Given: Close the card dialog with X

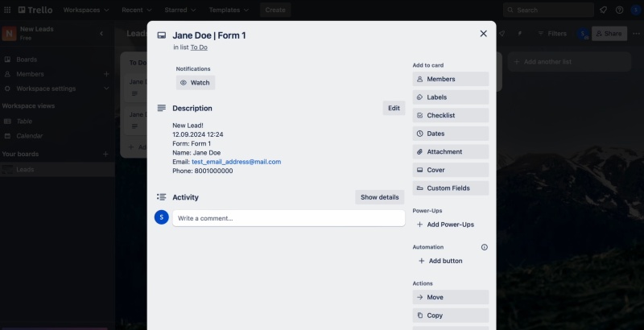Looking at the screenshot, I should pos(483,34).
